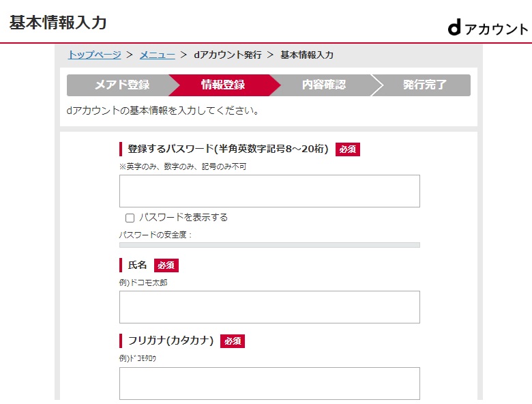This screenshot has height=404, width=532.
Task: Select the メアド登録 step tab
Action: click(x=122, y=85)
